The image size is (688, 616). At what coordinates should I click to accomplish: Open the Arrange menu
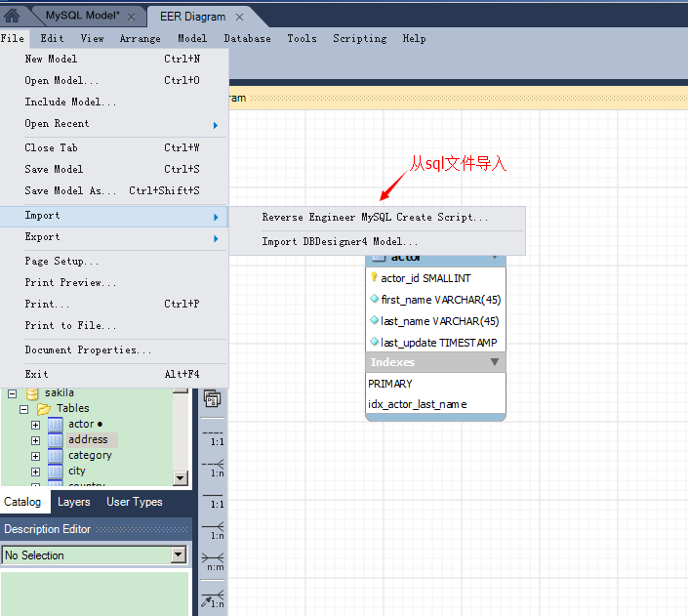tap(141, 39)
